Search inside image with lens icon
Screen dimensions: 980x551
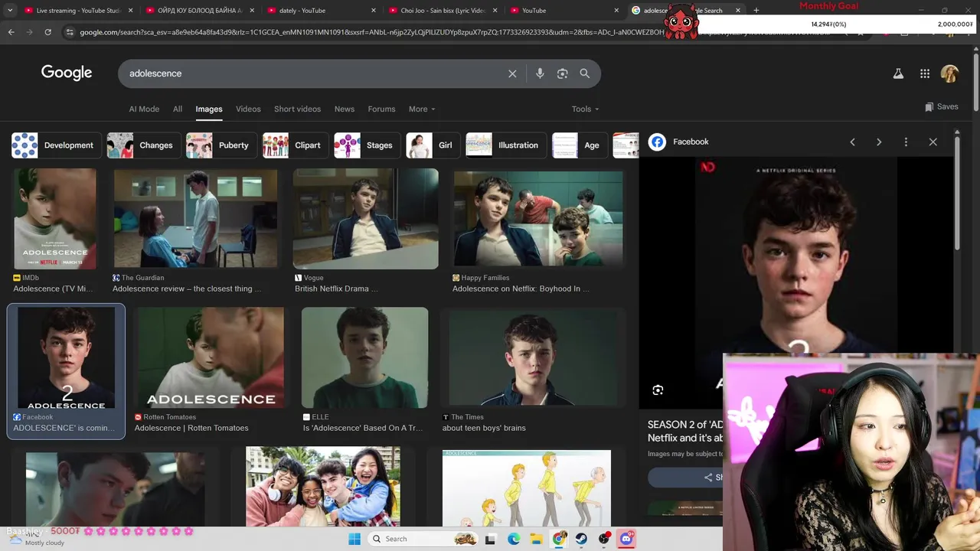coord(658,390)
